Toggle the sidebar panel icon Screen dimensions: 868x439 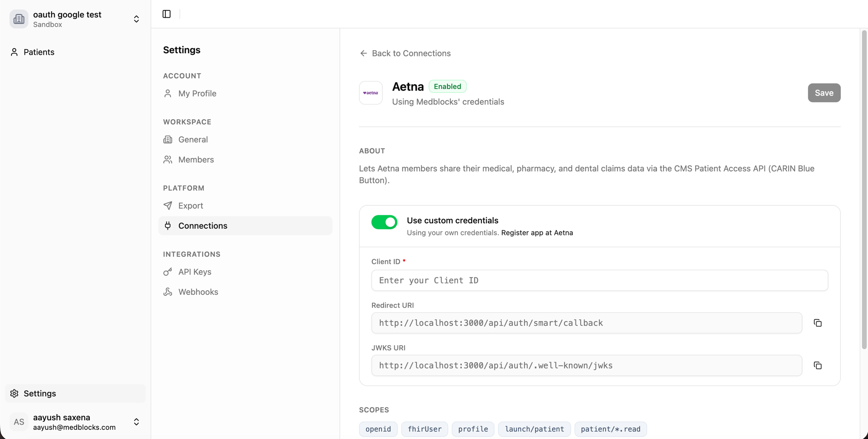[167, 14]
